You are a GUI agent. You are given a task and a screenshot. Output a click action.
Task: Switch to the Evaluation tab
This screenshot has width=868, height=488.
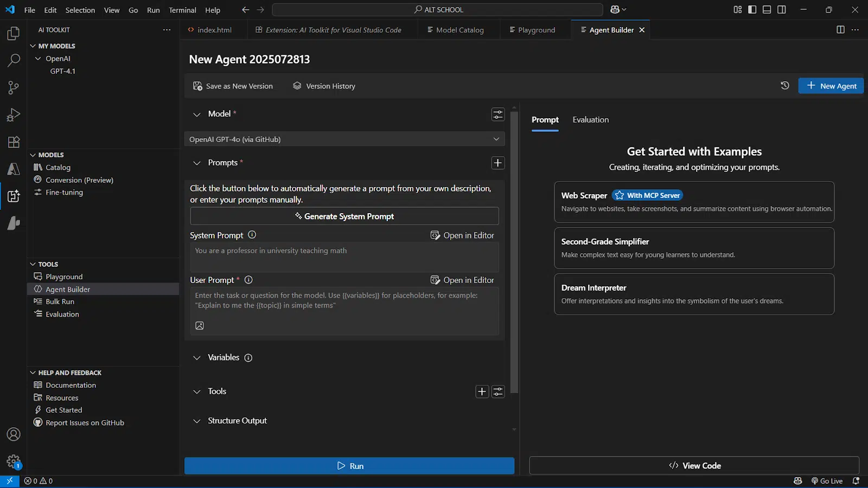(590, 120)
